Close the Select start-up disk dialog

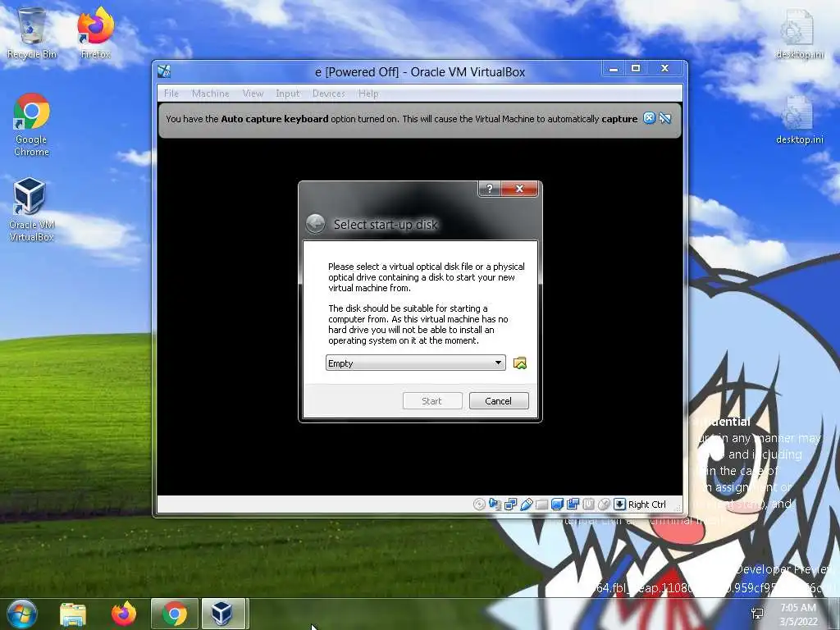point(519,189)
